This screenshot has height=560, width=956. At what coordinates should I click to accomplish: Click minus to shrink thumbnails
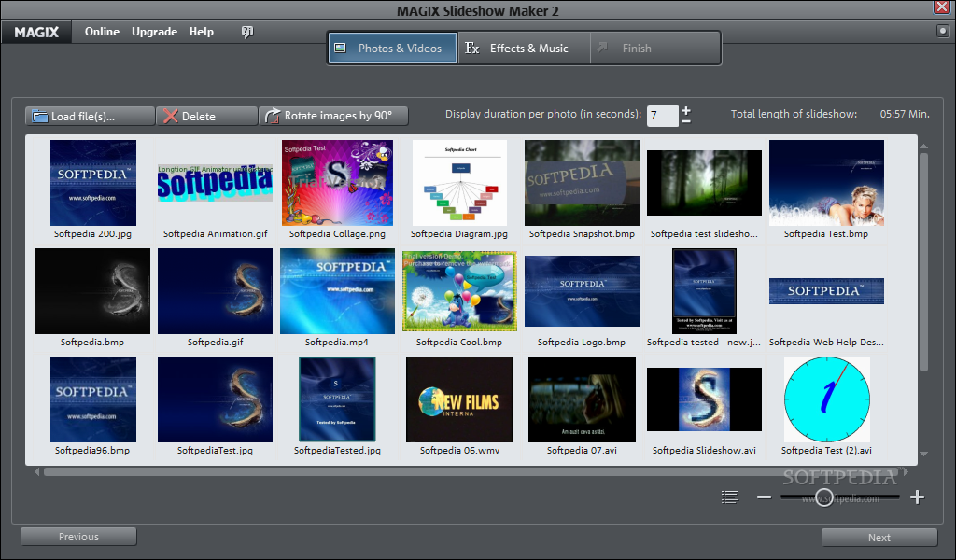pos(764,497)
